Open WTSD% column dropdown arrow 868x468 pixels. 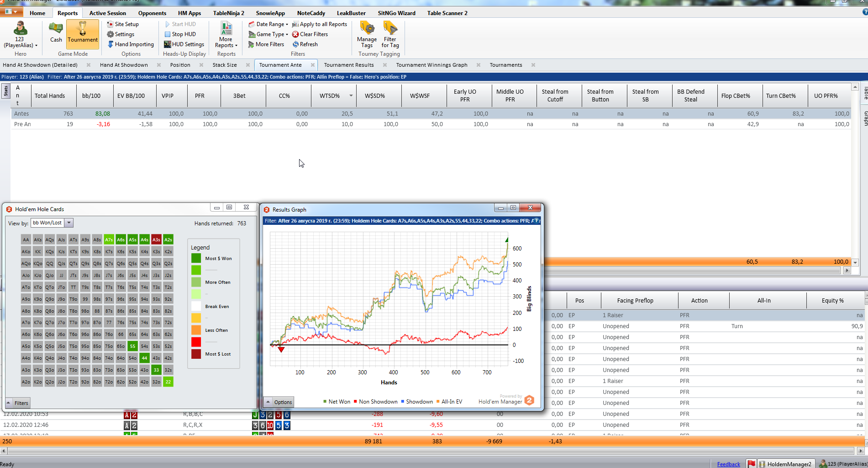351,96
